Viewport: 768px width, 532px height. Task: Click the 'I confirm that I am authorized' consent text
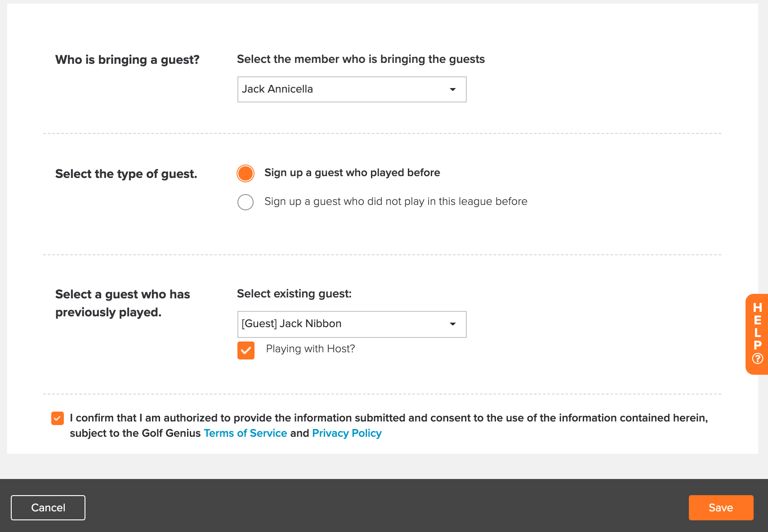point(388,426)
